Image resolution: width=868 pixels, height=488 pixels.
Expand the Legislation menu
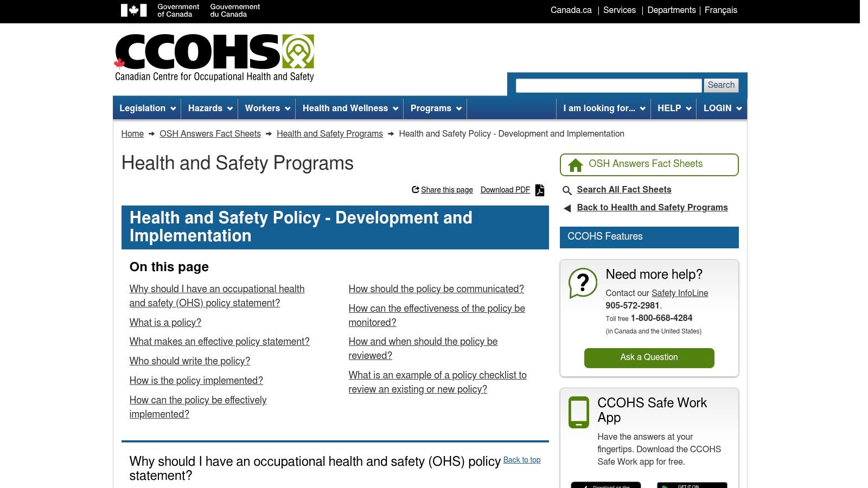pos(147,108)
